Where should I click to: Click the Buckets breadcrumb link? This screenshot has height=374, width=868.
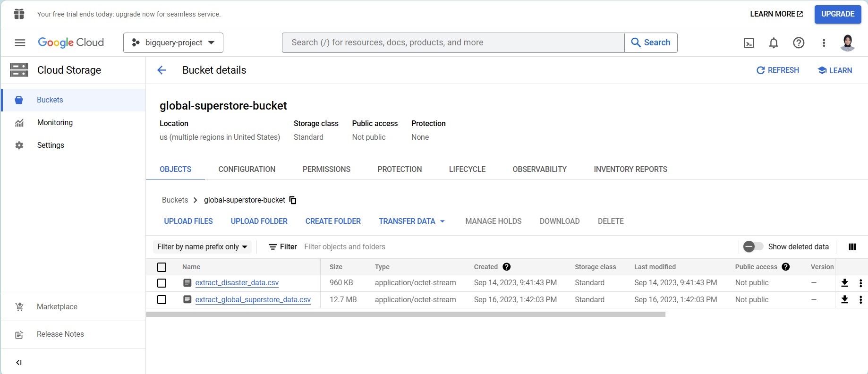point(175,200)
